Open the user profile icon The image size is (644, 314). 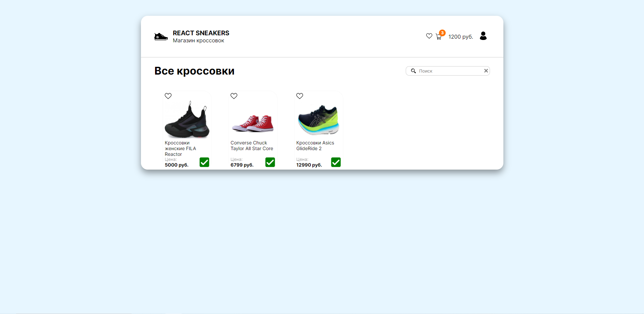click(x=483, y=36)
